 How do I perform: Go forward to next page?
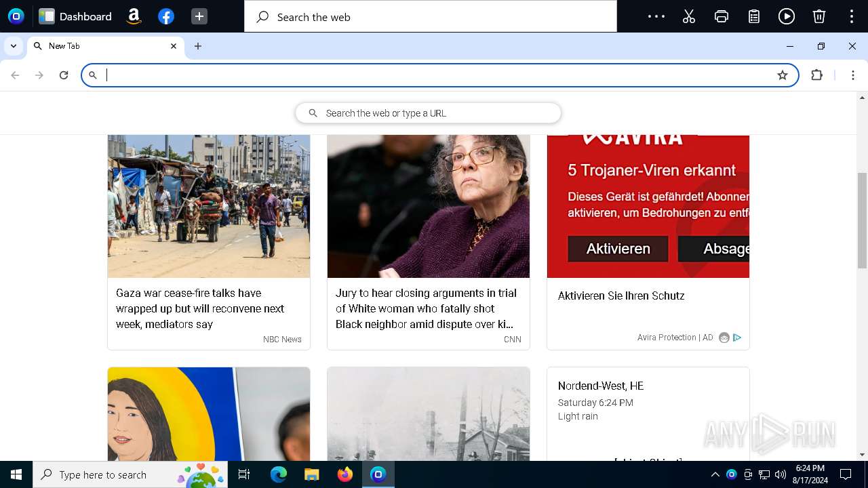coord(39,75)
